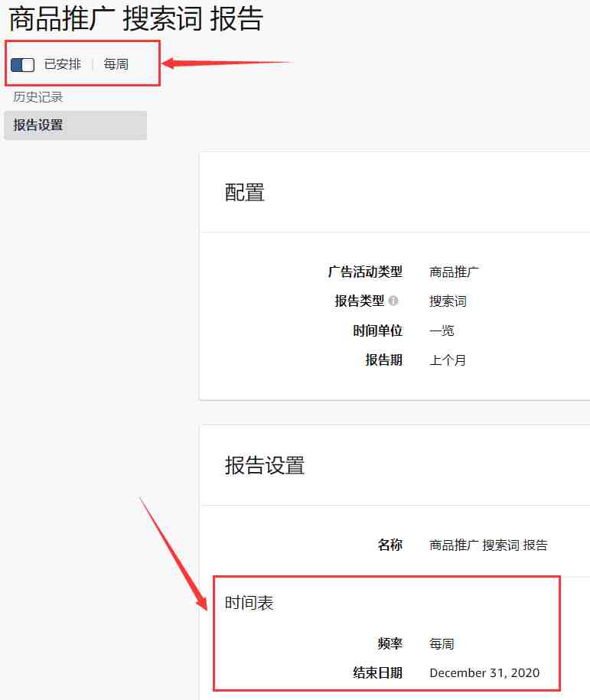Toggle the 已安排 schedule switch
The height and width of the screenshot is (700, 590).
(x=22, y=65)
